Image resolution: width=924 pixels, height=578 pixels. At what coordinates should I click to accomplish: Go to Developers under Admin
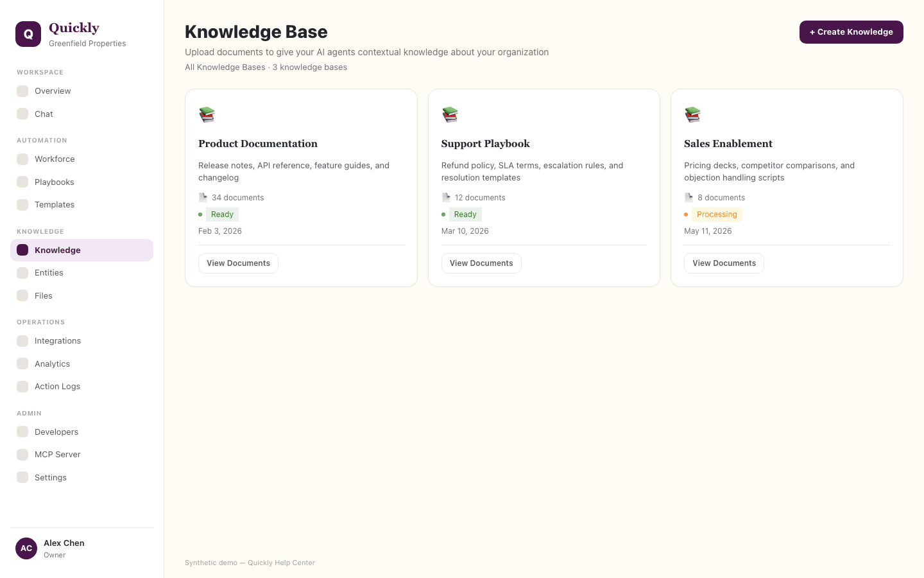(x=81, y=432)
